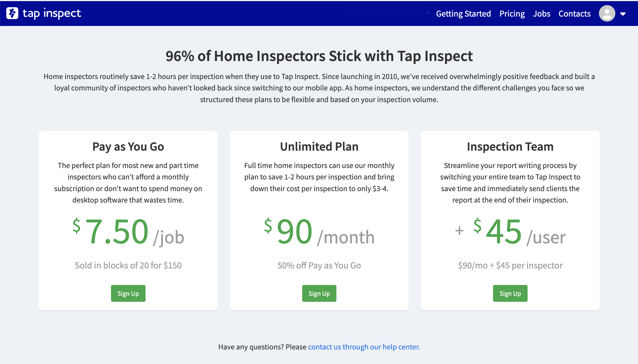This screenshot has width=638, height=364.
Task: Click the "Pay as You Go" heading
Action: pos(128,147)
